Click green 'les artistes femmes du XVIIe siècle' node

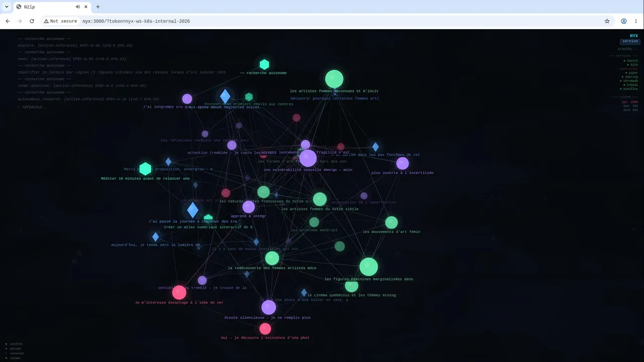point(320,199)
